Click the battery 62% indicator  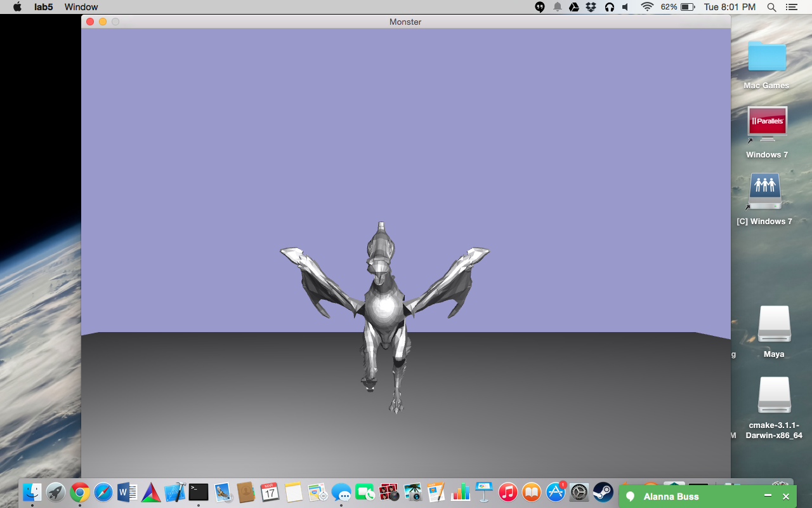point(678,7)
